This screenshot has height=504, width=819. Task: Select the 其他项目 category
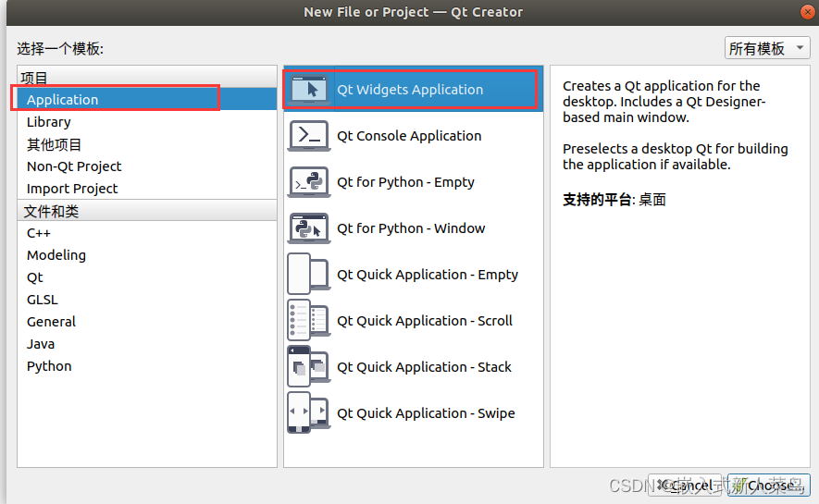(x=147, y=144)
